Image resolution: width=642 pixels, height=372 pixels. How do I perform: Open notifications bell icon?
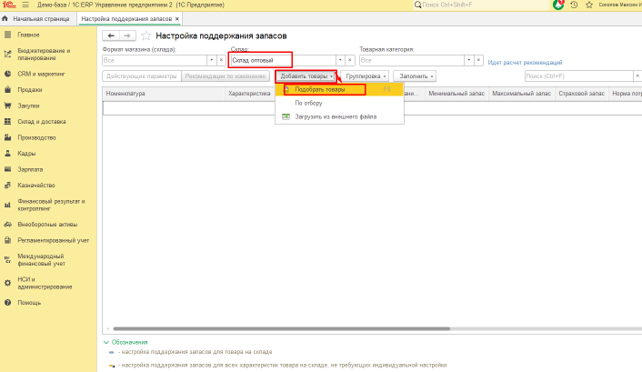click(x=558, y=5)
